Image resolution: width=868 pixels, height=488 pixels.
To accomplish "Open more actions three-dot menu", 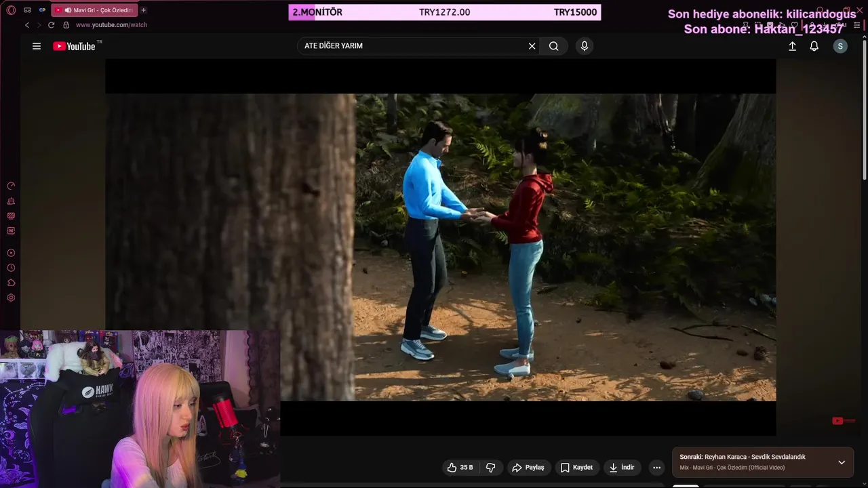I will tap(656, 468).
